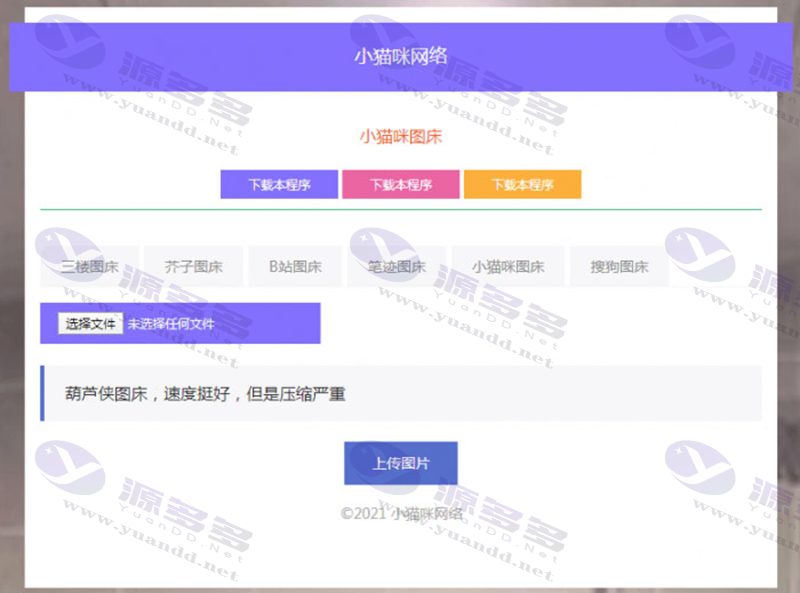800x593 pixels.
Task: Click the purple 下载本程序 button
Action: 279,184
